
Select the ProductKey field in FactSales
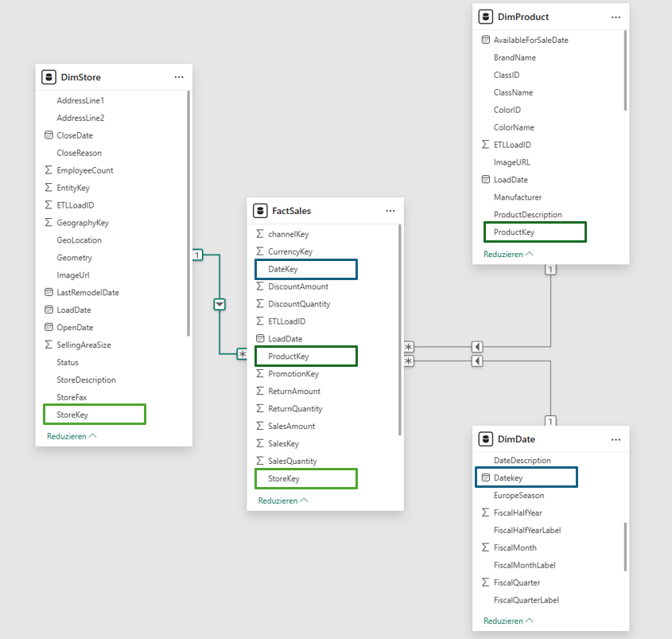coord(306,357)
